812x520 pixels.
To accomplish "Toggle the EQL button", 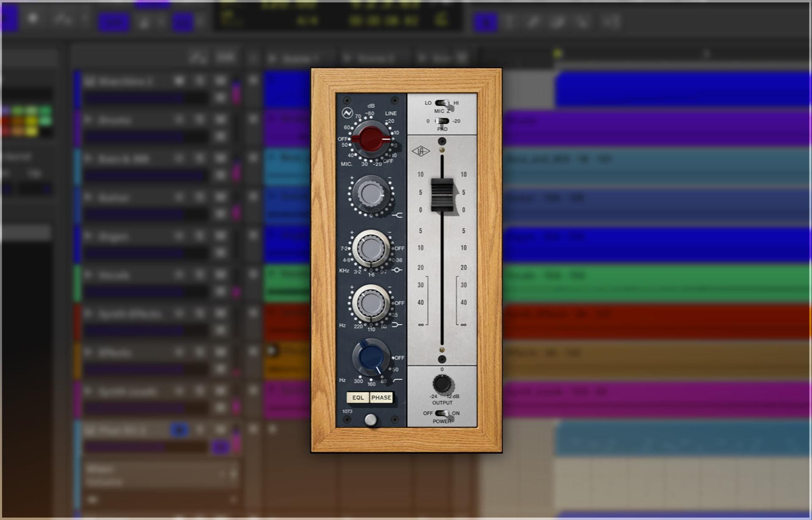I will 358,397.
